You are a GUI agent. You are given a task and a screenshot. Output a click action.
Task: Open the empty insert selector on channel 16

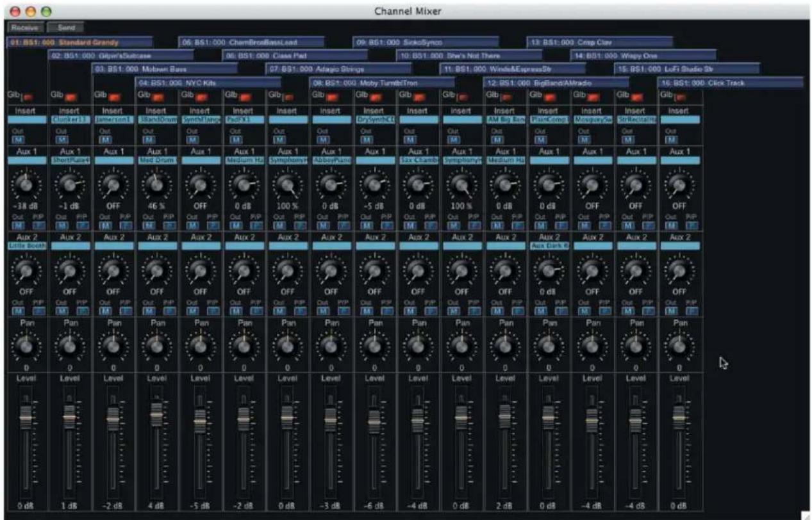[681, 120]
